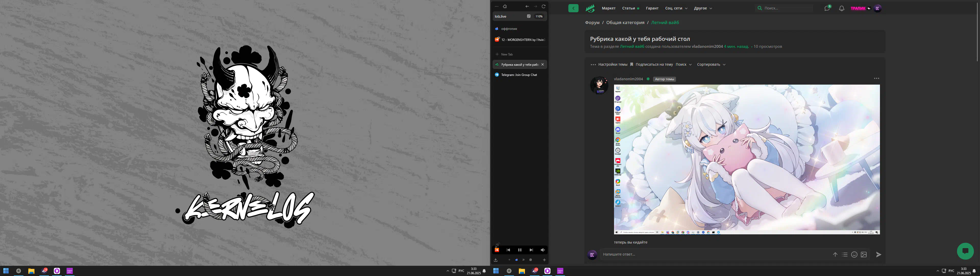Image resolution: width=980 pixels, height=276 pixels.
Task: Open the Летний вайб breadcrumb link
Action: point(665,22)
